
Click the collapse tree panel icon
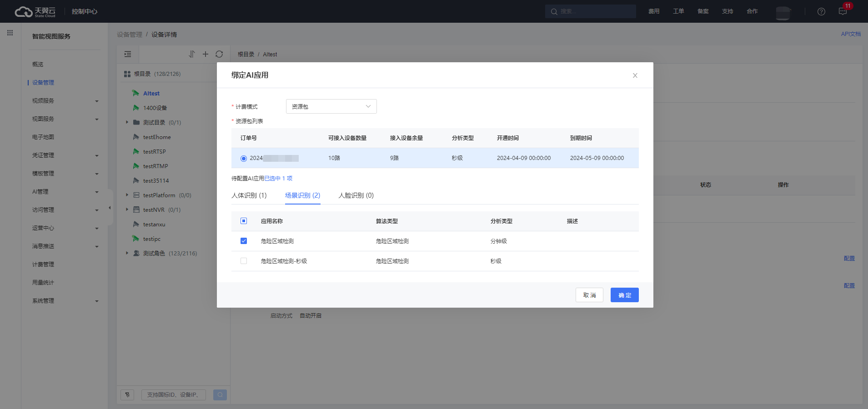point(128,54)
